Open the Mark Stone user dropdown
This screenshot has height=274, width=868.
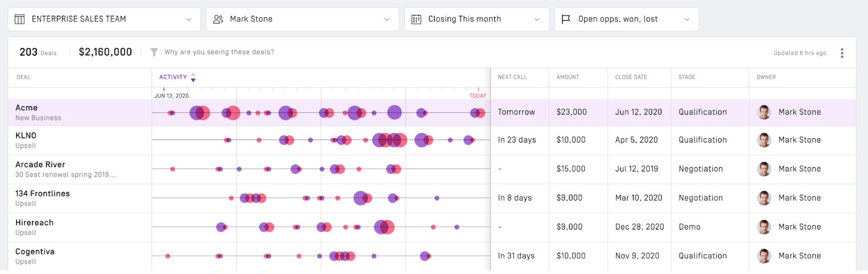tap(303, 19)
